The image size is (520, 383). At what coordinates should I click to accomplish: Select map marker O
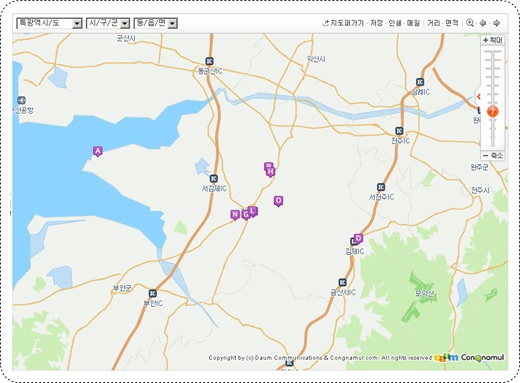279,201
